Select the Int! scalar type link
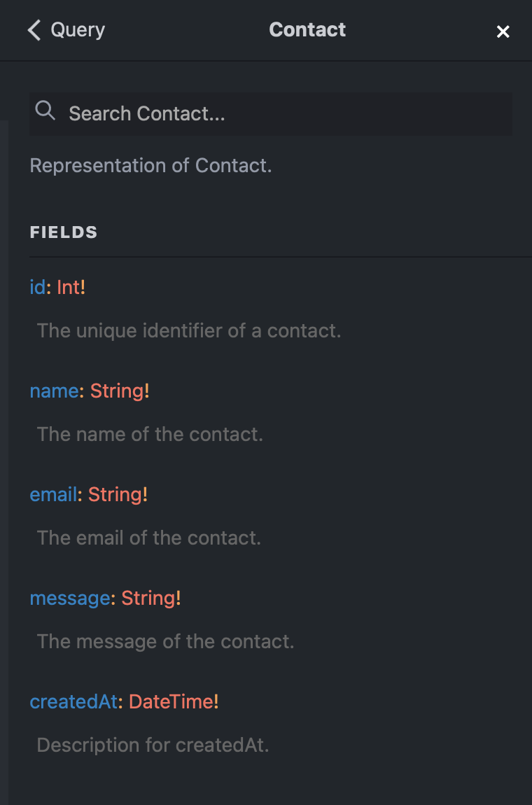 [x=70, y=287]
